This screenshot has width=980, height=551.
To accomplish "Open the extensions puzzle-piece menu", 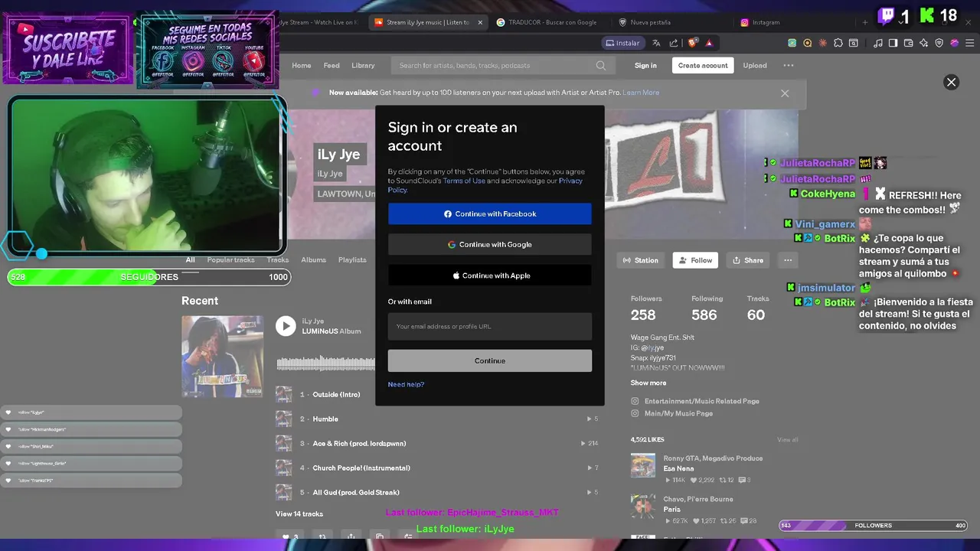I will (x=838, y=43).
